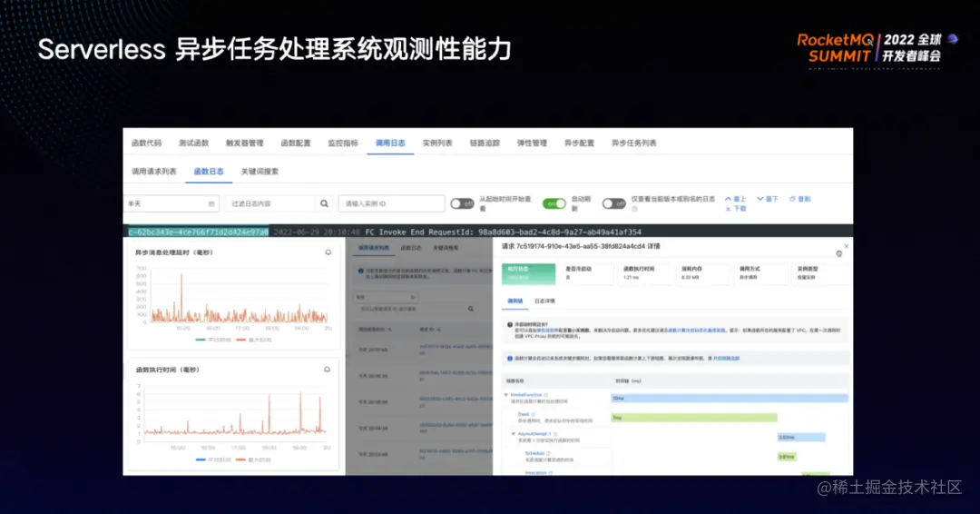Toggle 平均时间 legend in 函数执行时间 chart

click(x=213, y=460)
